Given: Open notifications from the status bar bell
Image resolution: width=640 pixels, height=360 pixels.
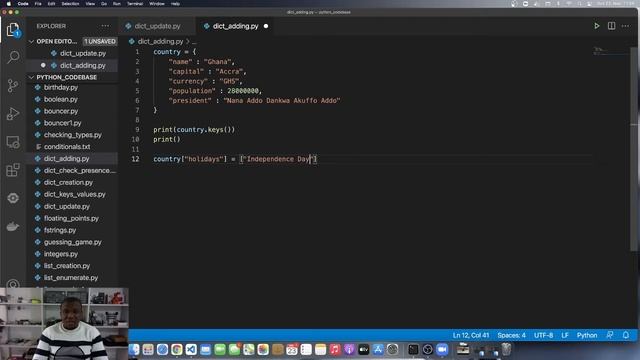Looking at the screenshot, I should 626,335.
